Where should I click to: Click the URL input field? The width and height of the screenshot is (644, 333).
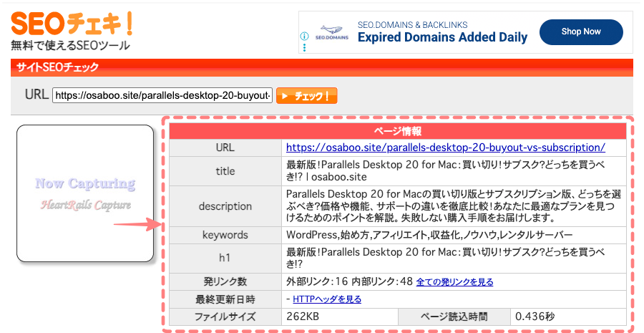[x=162, y=95]
